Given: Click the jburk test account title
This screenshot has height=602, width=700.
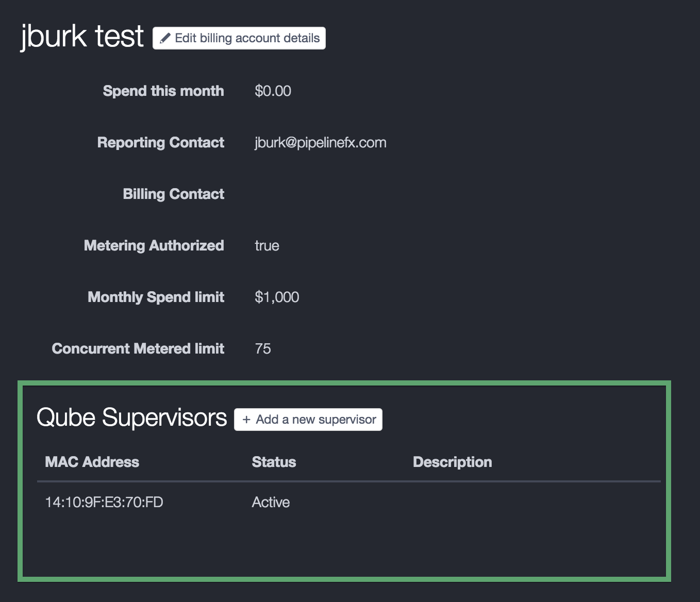Looking at the screenshot, I should pos(82,36).
